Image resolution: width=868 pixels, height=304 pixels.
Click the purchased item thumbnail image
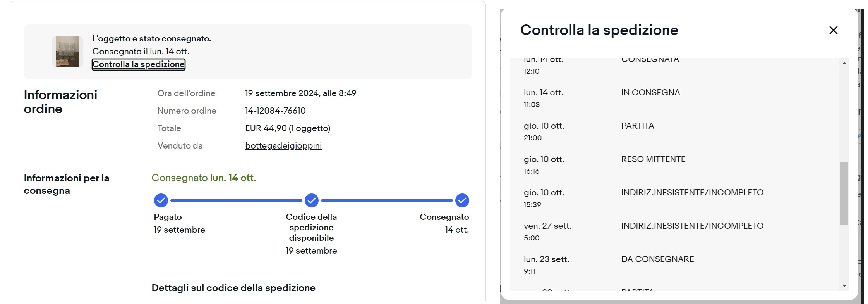[x=67, y=52]
